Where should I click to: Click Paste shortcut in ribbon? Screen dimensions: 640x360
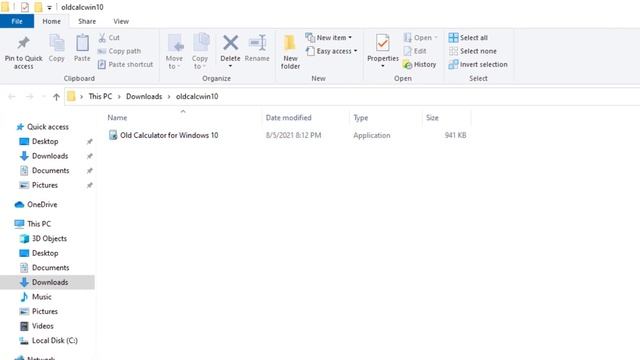tap(125, 64)
